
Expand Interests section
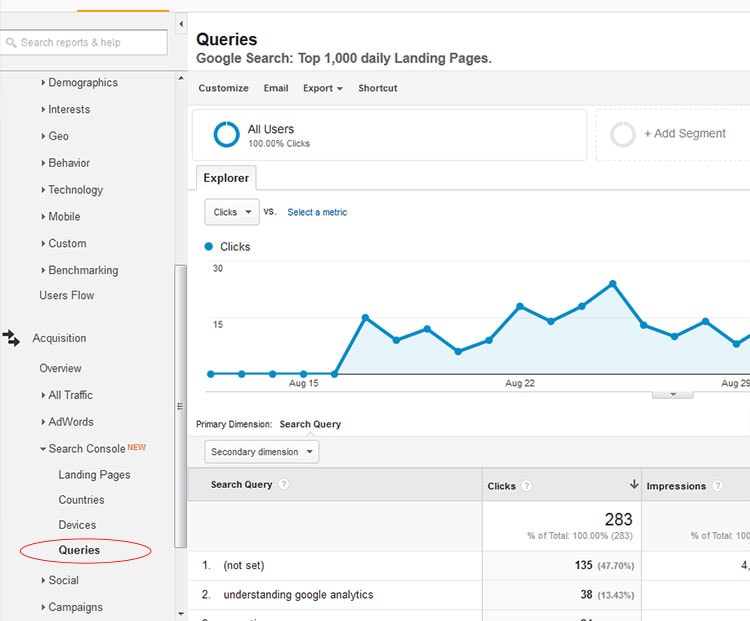pos(66,110)
